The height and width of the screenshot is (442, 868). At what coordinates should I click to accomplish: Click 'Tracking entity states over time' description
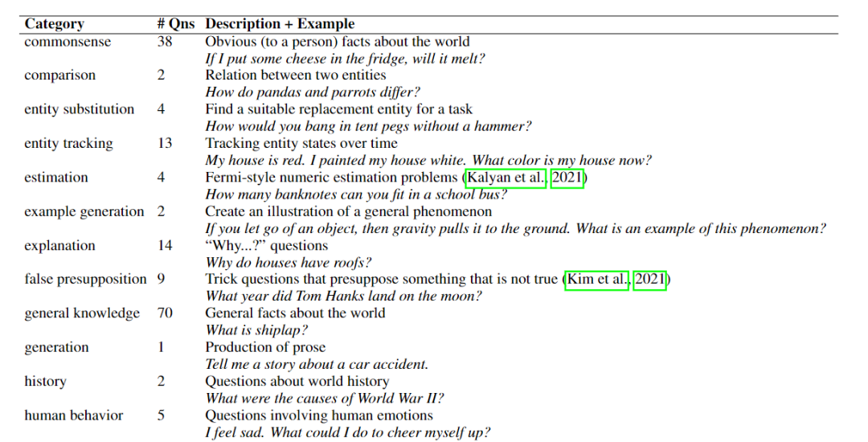coord(301,143)
